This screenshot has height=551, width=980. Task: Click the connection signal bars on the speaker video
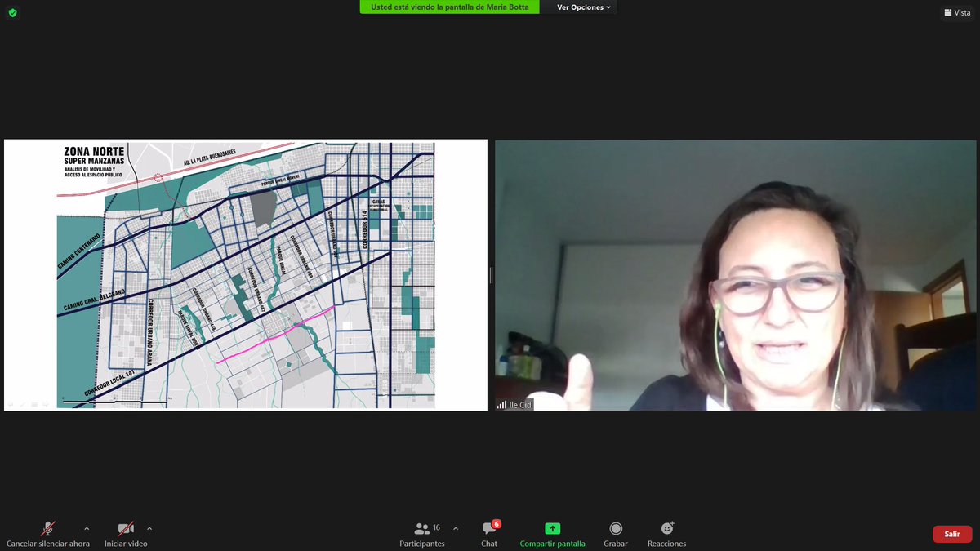(501, 405)
